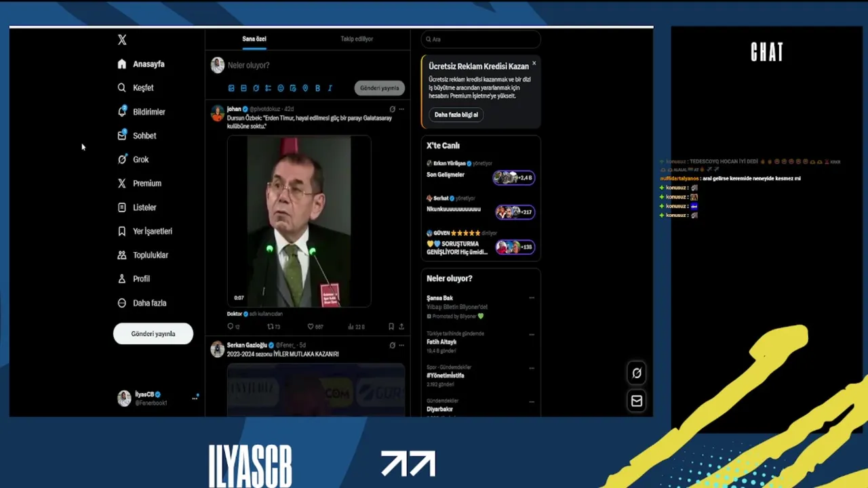Image resolution: width=868 pixels, height=488 pixels.
Task: Click the X logo in the sidebar
Action: 122,40
